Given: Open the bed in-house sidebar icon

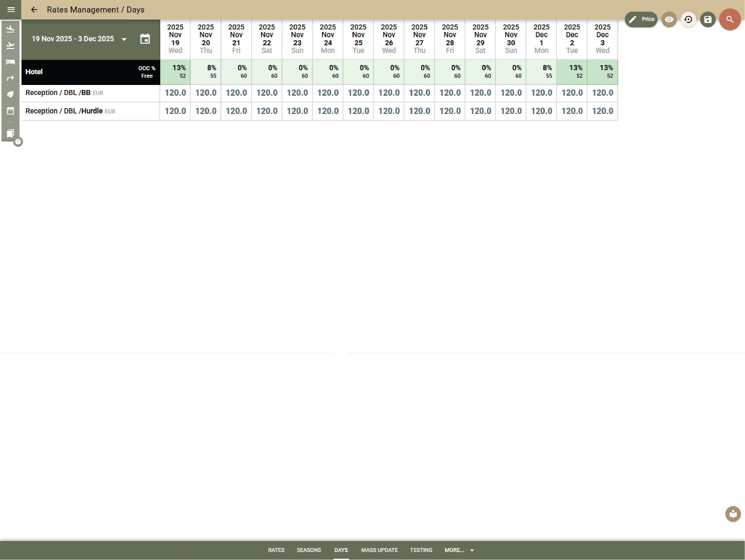Looking at the screenshot, I should [x=10, y=62].
